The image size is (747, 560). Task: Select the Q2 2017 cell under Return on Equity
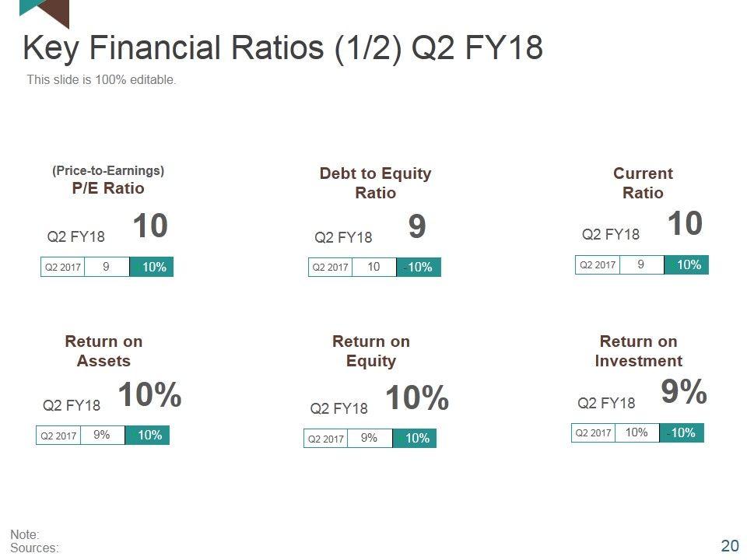pyautogui.click(x=326, y=439)
